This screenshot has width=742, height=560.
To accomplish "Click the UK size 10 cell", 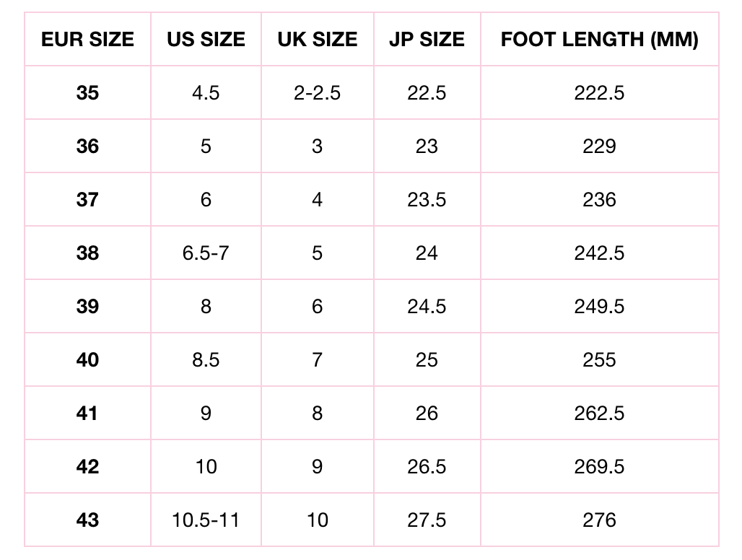I will (317, 520).
